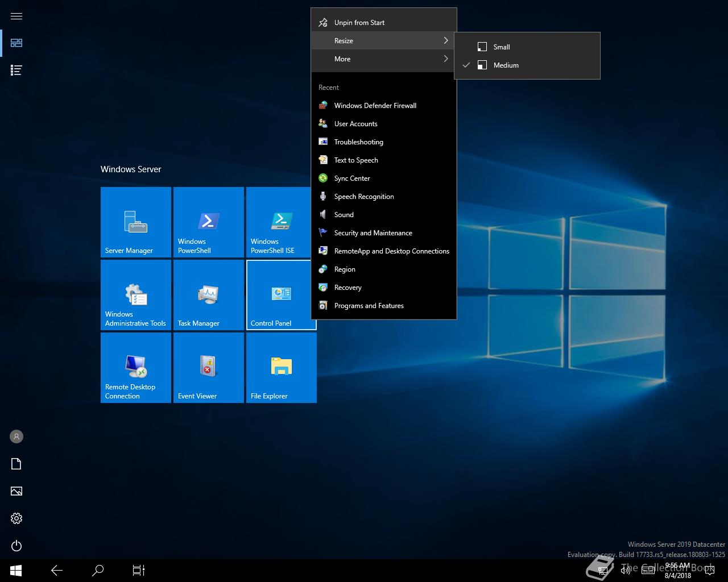Screen dimensions: 728x582
Task: Select Medium tile size
Action: click(527, 65)
